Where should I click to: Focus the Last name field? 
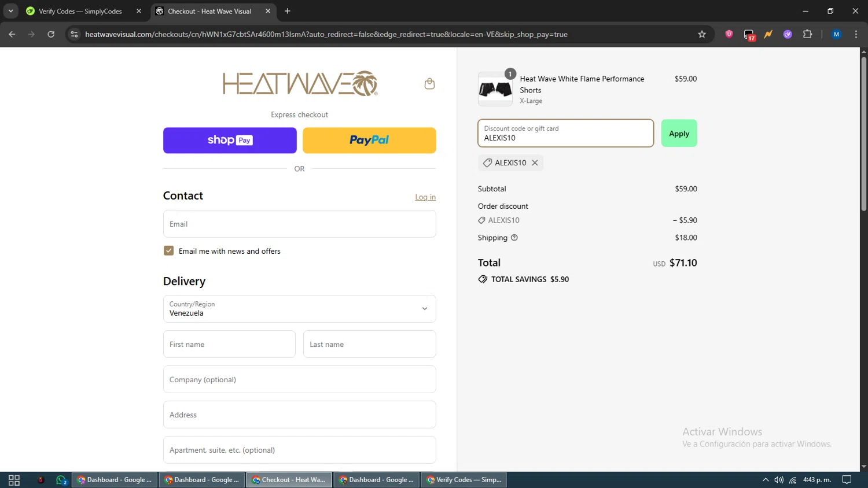(370, 344)
